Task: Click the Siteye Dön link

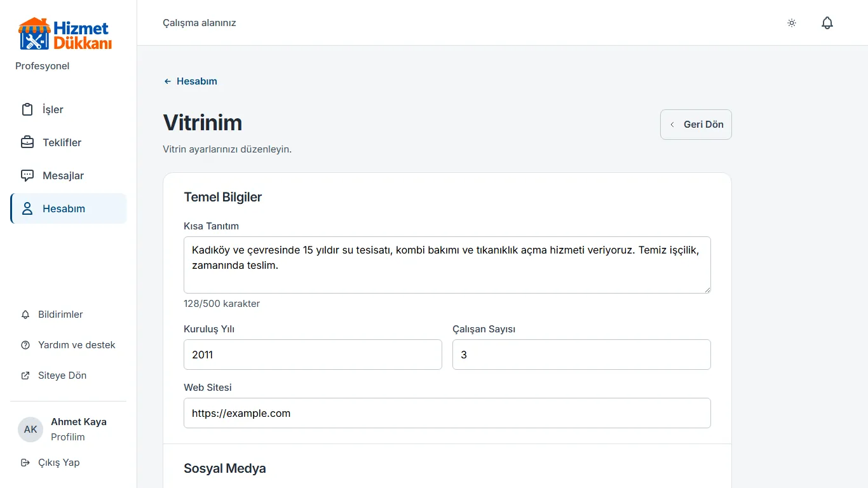Action: 69,376
